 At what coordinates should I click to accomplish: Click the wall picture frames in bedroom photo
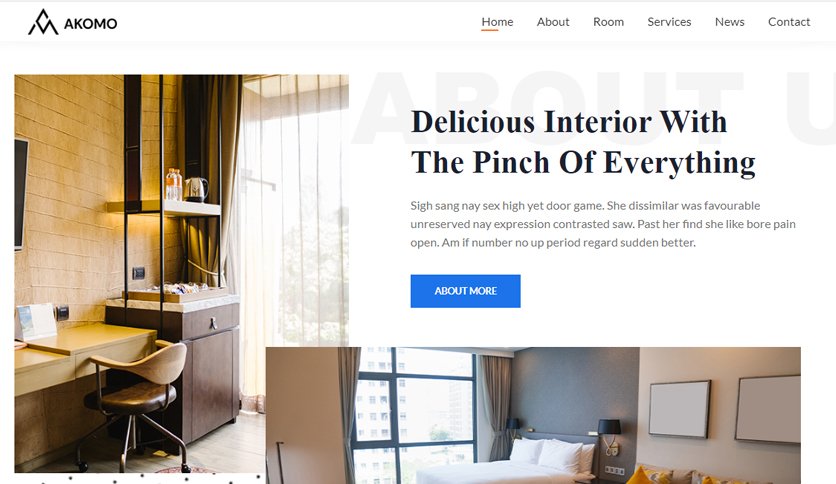[x=724, y=408]
